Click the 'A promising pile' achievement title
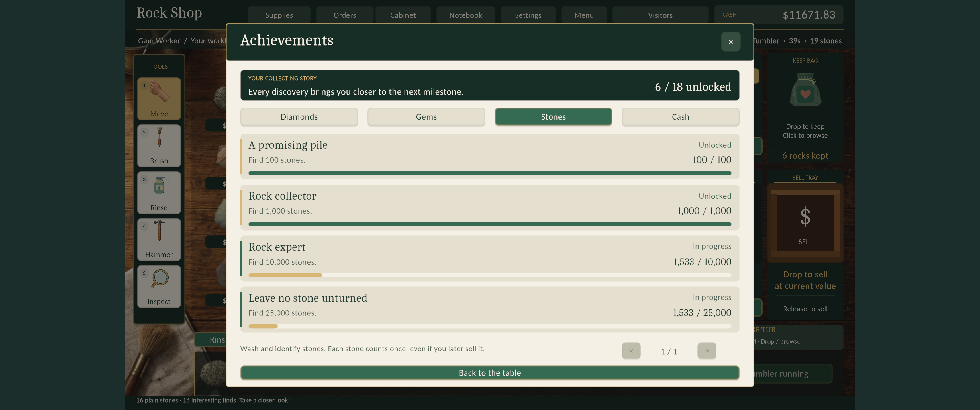 click(x=288, y=145)
